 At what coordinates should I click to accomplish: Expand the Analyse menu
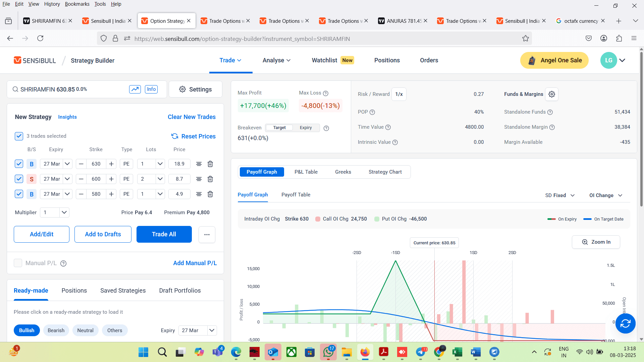(276, 60)
